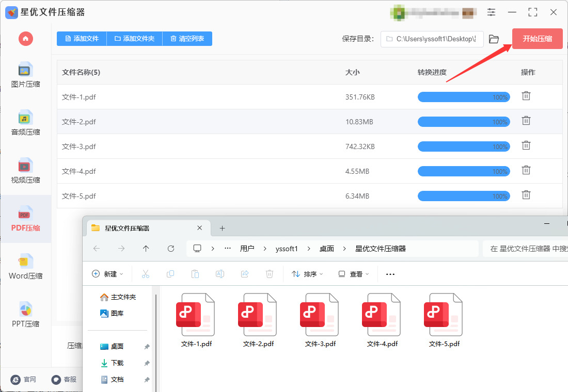The image size is (568, 392).
Task: Navigate to 主文件夹 in Explorer sidebar
Action: click(118, 297)
